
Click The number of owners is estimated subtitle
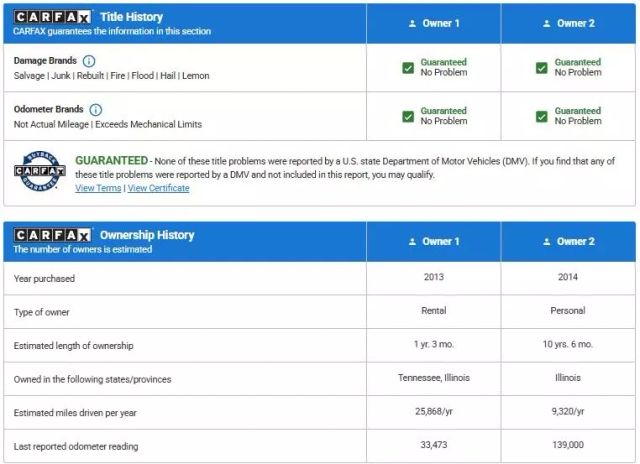[82, 249]
